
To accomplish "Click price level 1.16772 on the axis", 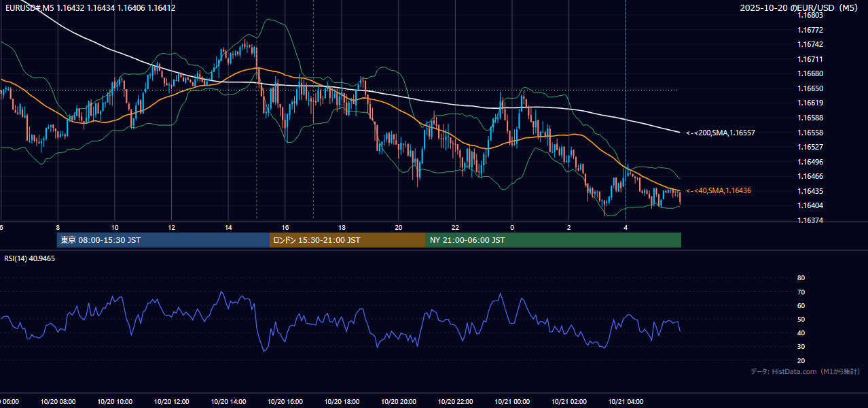I will 810,30.
